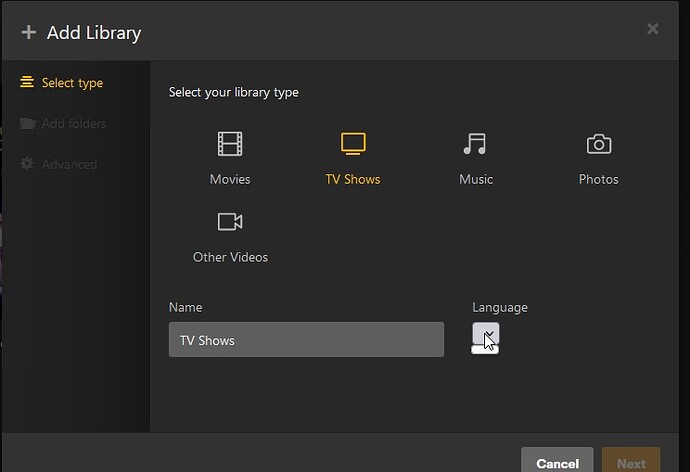
Task: Click the Select type list icon
Action: tap(27, 82)
